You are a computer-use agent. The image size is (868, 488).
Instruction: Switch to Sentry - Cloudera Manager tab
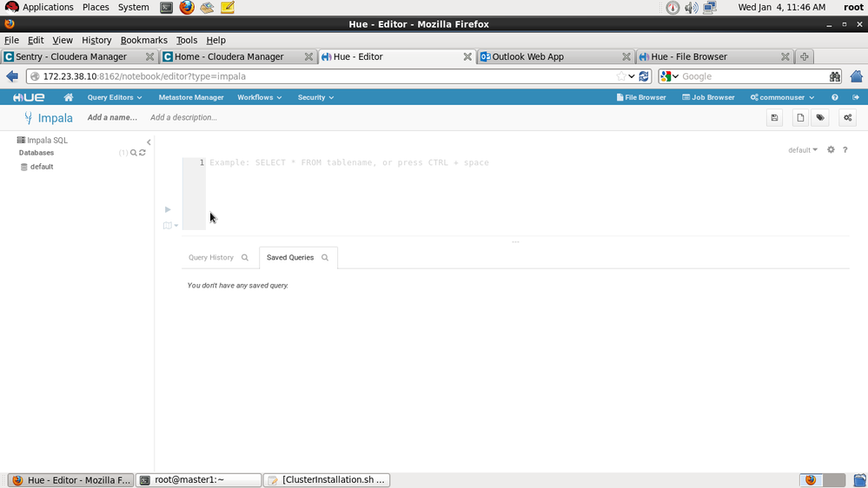click(79, 56)
